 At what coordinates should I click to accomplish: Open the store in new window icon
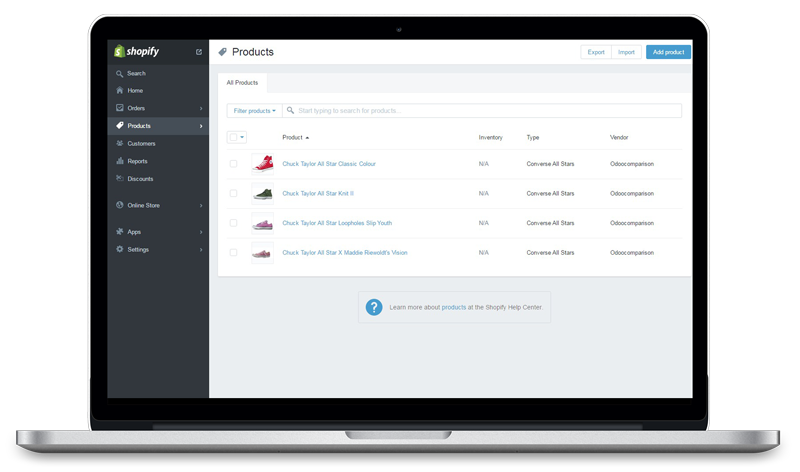click(199, 52)
